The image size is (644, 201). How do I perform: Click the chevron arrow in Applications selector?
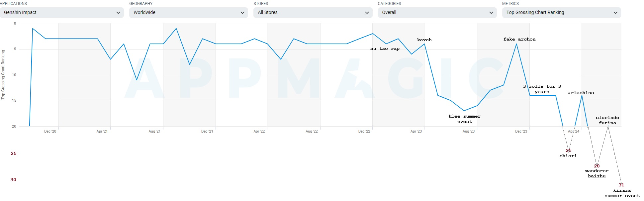pos(118,13)
